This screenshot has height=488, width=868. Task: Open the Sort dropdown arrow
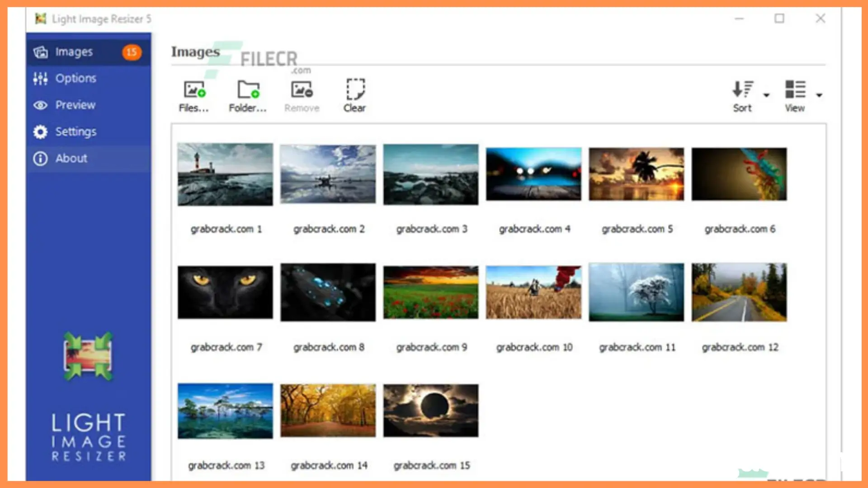click(x=766, y=95)
